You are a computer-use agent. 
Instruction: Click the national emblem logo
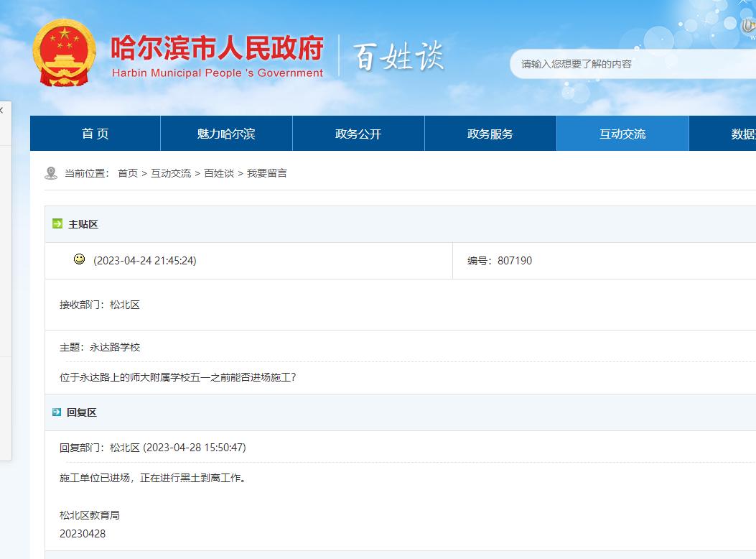(x=65, y=54)
